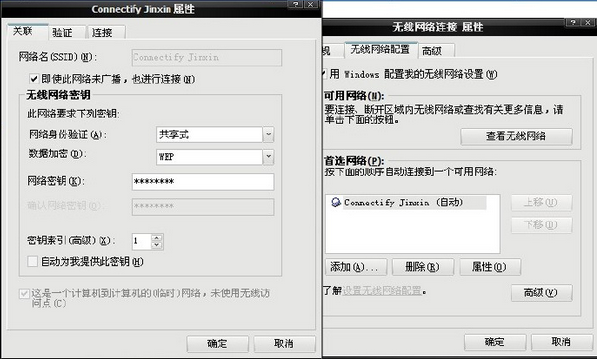Open the 设置无线网络配置 link
Viewport: 598px width, 361px height.
[x=382, y=291]
